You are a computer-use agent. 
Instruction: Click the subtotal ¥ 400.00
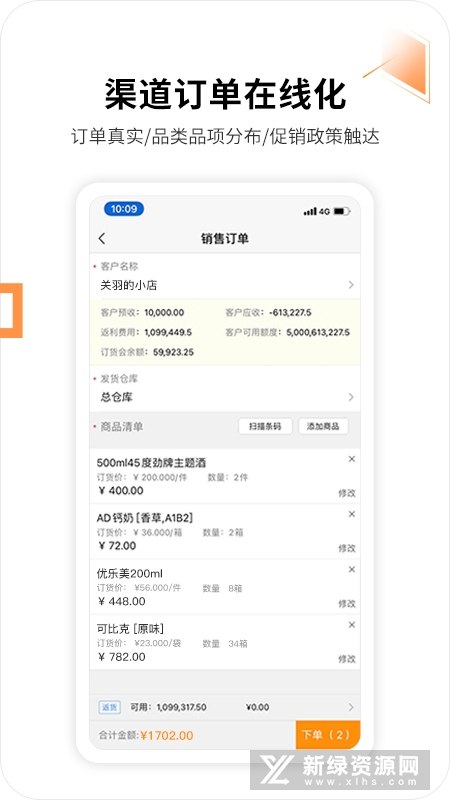121,491
